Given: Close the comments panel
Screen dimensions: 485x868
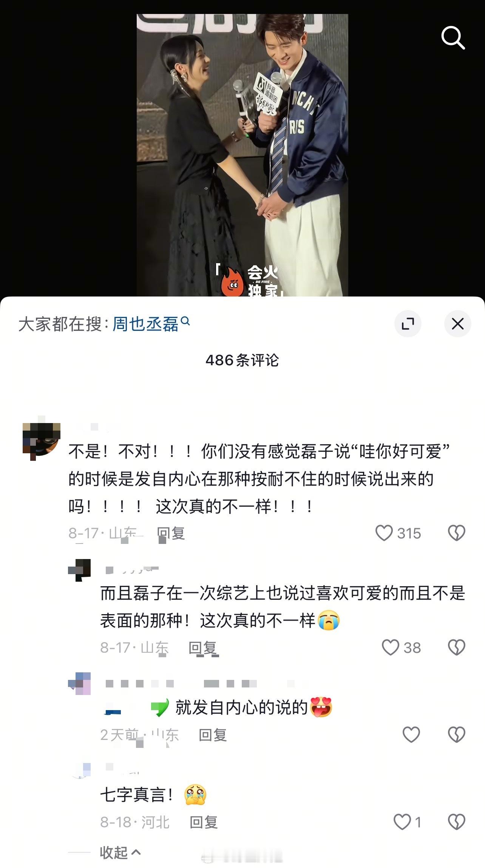Looking at the screenshot, I should pos(458,324).
